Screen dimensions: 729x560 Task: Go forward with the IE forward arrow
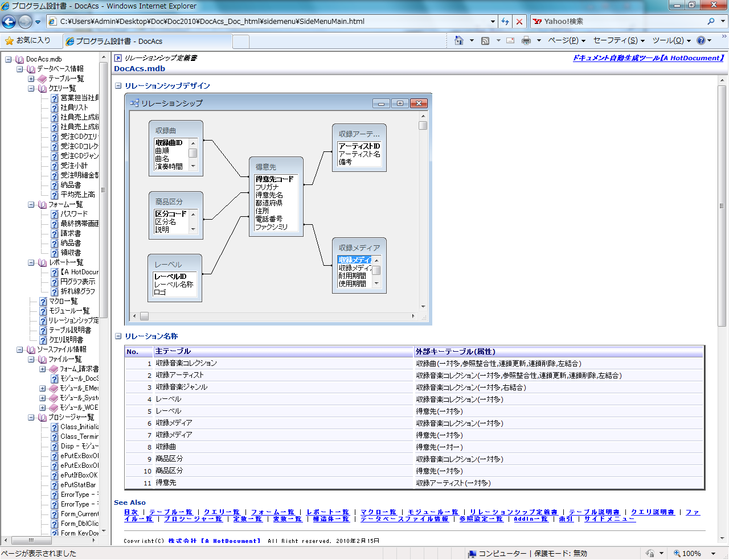[x=25, y=22]
